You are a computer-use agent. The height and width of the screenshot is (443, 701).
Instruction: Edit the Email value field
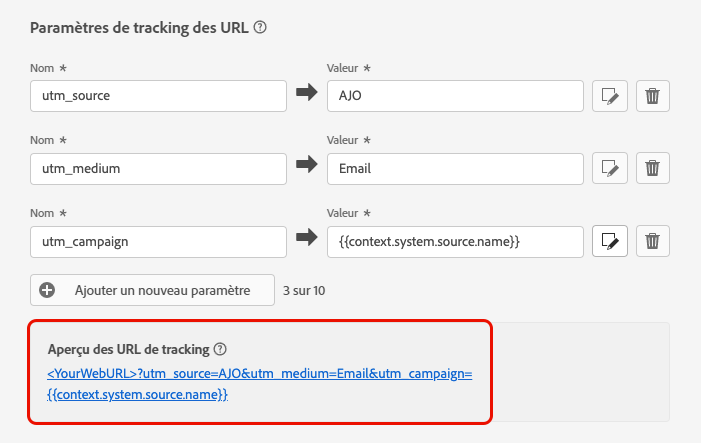pyautogui.click(x=455, y=168)
